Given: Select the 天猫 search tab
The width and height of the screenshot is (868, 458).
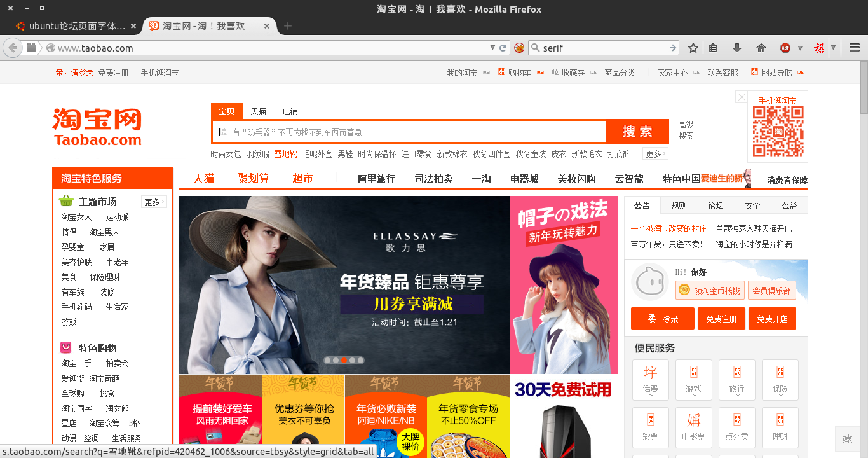Looking at the screenshot, I should click(x=258, y=111).
